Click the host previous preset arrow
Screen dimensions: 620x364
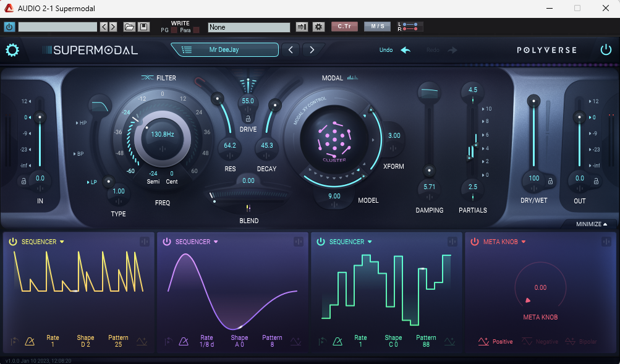tap(104, 27)
